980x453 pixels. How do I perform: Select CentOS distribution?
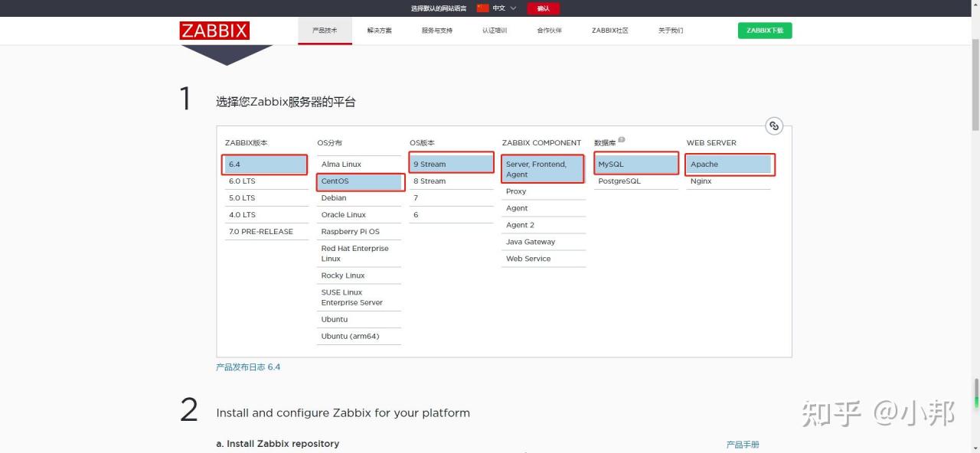click(x=359, y=181)
